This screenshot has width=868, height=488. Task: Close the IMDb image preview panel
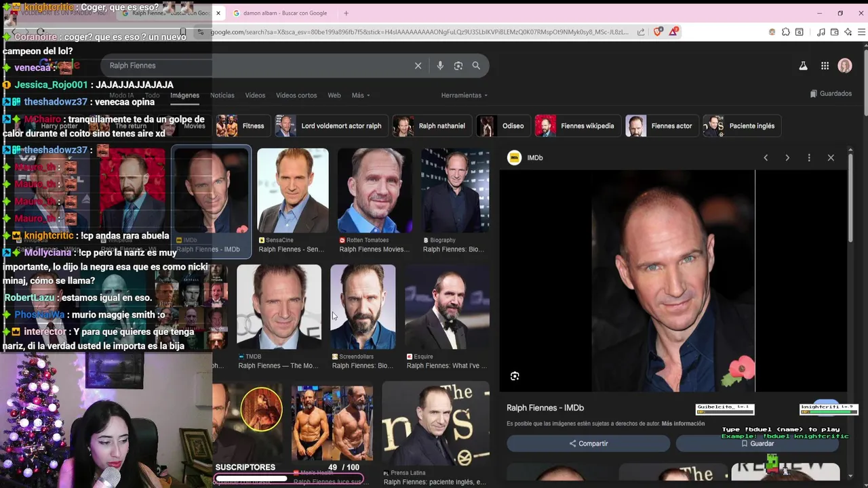point(831,158)
